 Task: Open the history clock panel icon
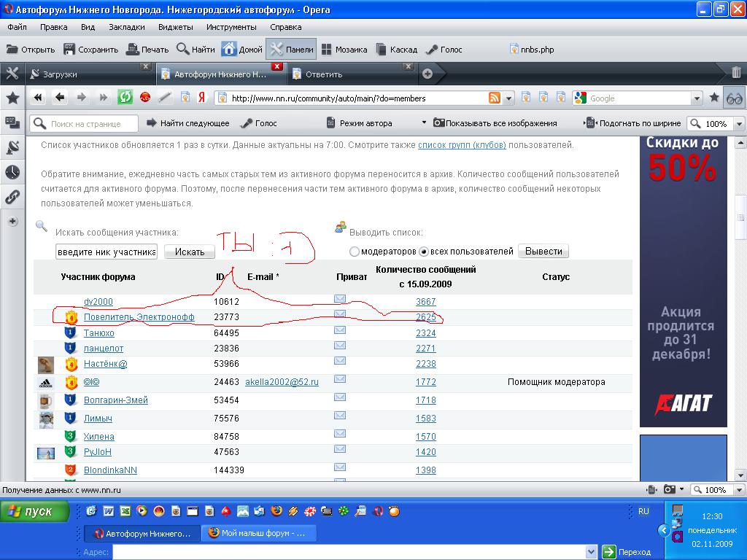click(x=12, y=172)
